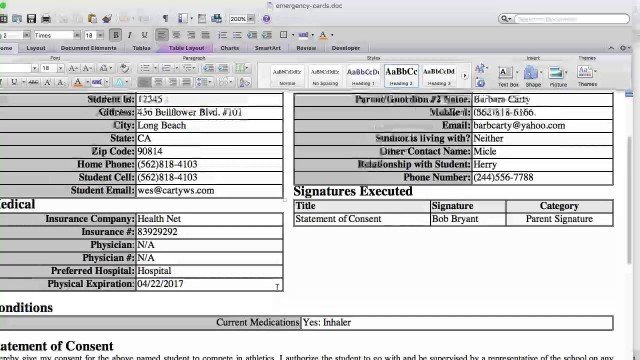The height and width of the screenshot is (360, 640).
Task: Switch to the Document Elements tab
Action: click(89, 48)
